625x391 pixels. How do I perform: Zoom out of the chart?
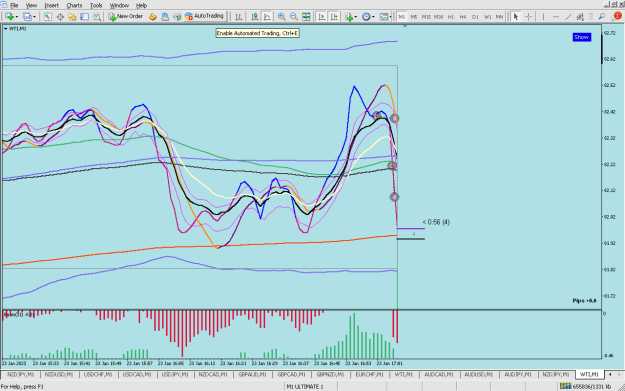pyautogui.click(x=294, y=16)
